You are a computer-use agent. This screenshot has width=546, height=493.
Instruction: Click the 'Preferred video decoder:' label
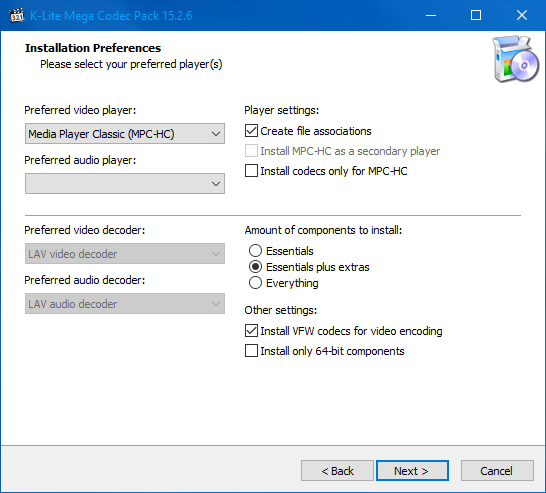point(85,230)
